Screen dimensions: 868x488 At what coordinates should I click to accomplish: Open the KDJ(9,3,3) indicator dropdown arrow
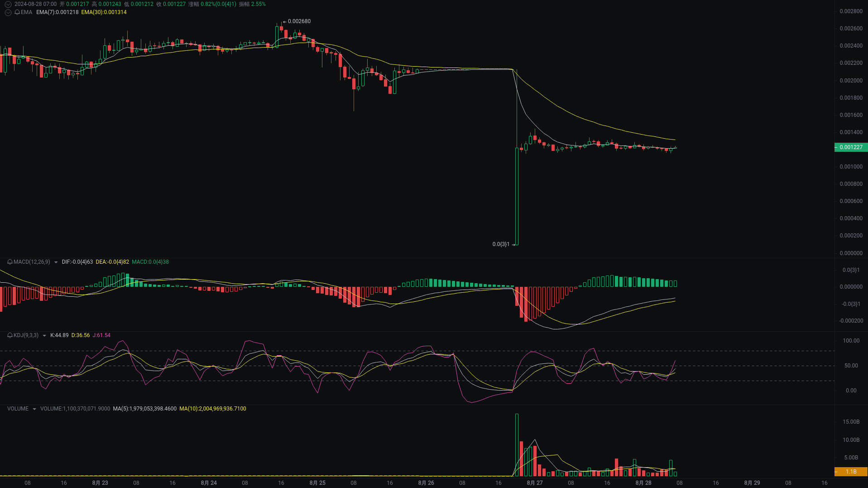tap(44, 336)
